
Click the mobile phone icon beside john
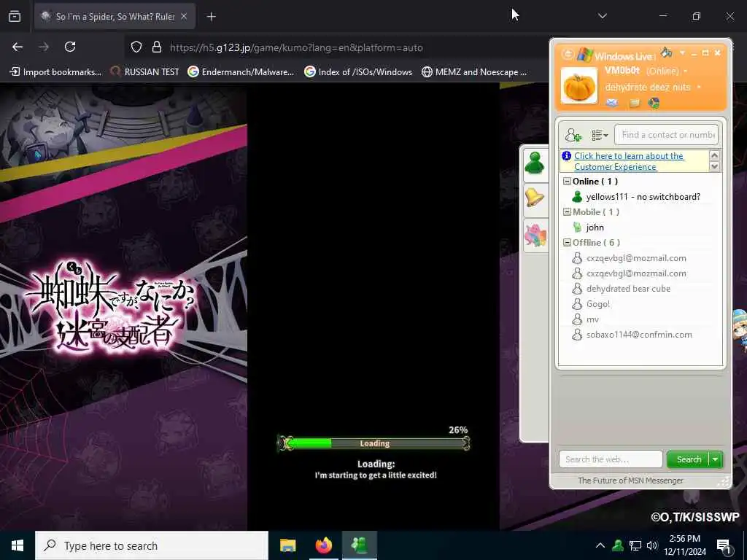coord(577,227)
